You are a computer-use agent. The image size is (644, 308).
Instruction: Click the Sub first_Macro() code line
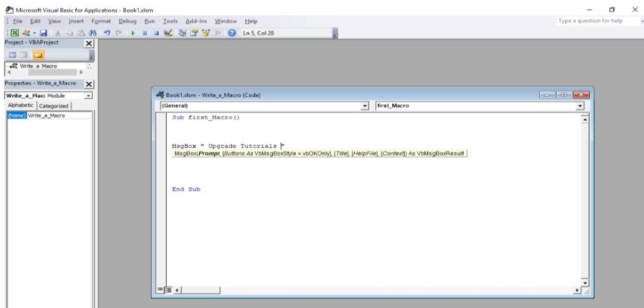click(x=206, y=118)
